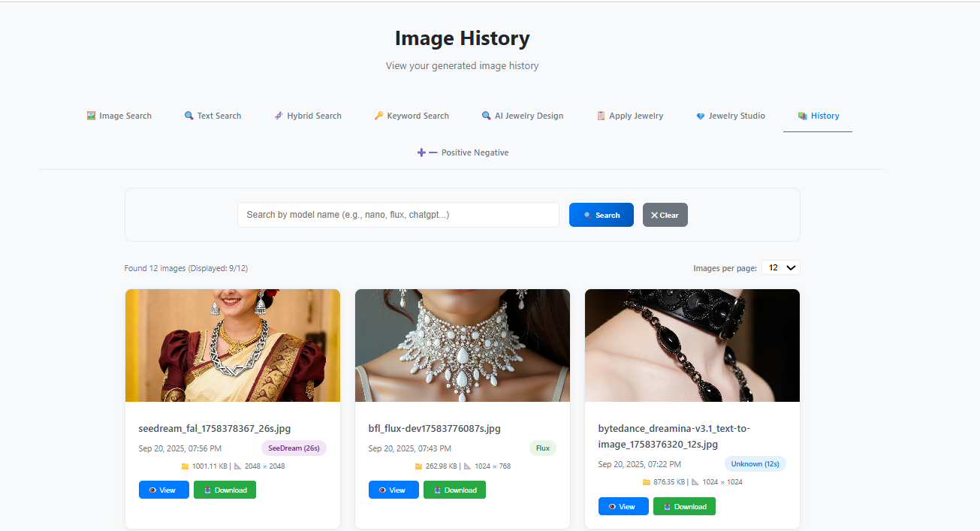Click the Image Search picture icon
Screen dimensions: 980x531
pyautogui.click(x=91, y=115)
